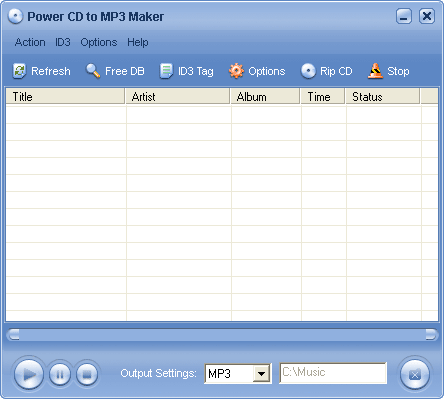Click the Refresh toolbar icon
This screenshot has height=399, width=444.
pos(19,71)
